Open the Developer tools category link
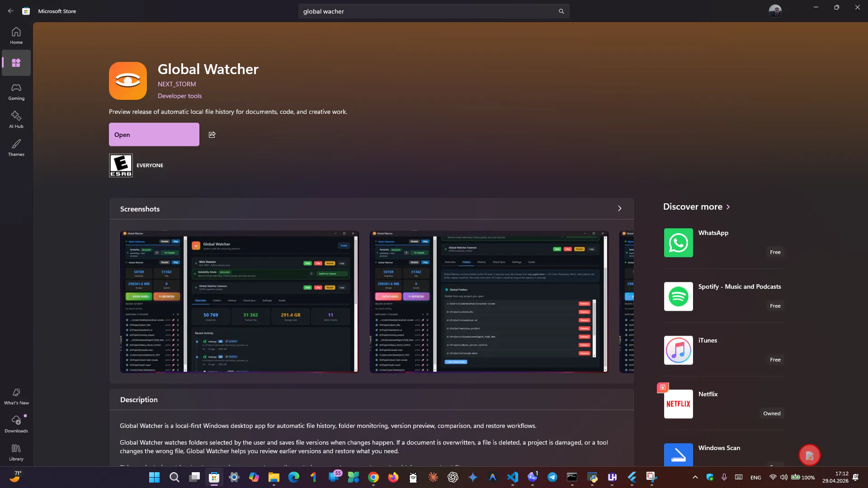The image size is (868, 488). pyautogui.click(x=180, y=96)
